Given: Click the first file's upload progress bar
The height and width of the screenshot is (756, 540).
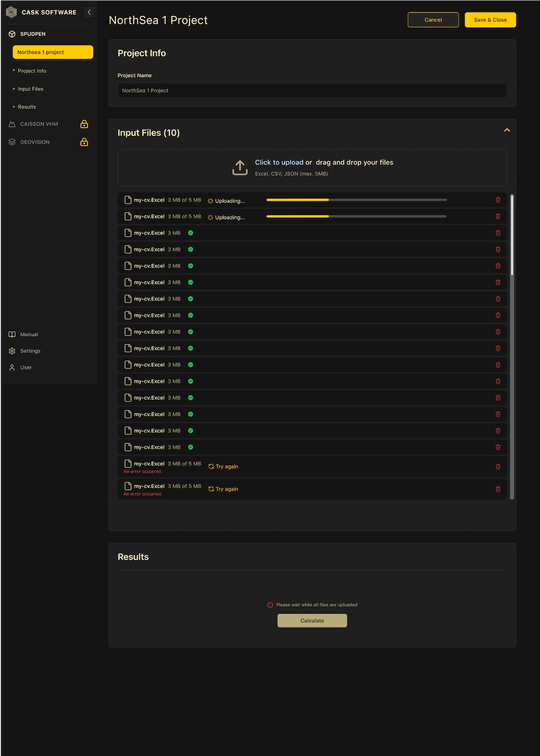Looking at the screenshot, I should click(x=356, y=200).
